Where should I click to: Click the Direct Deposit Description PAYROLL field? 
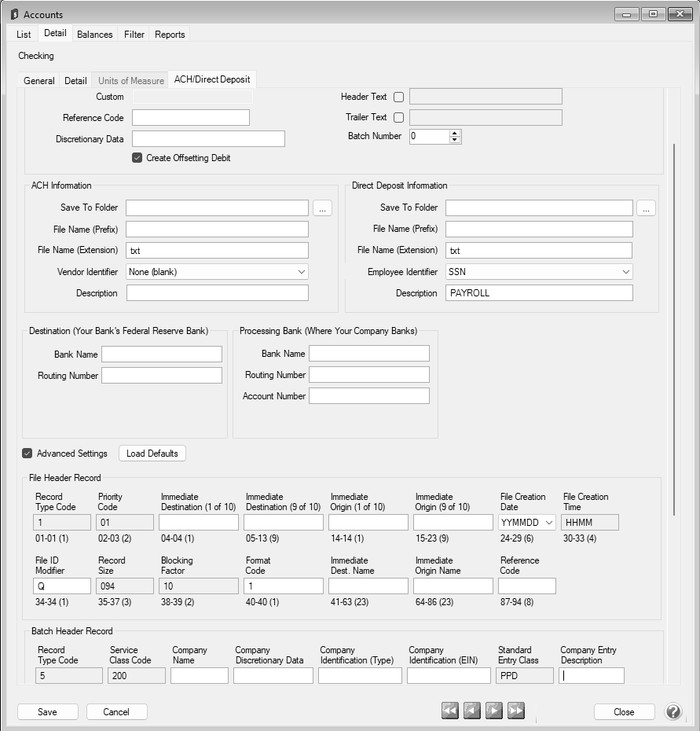(539, 292)
